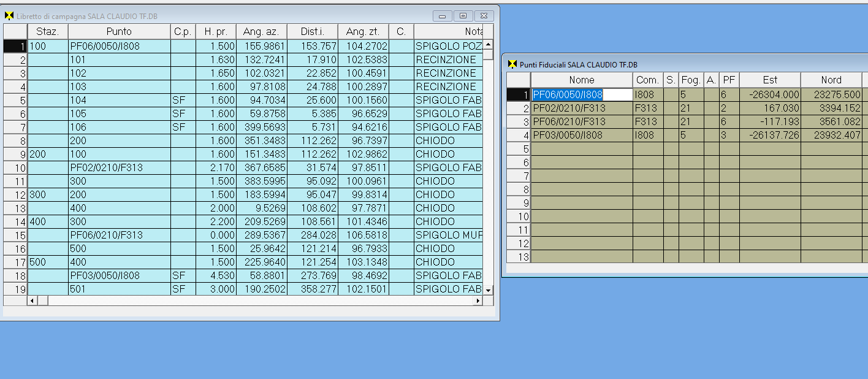Select the RECINZIONE note in the point 103 row
The image size is (868, 379).
449,86
